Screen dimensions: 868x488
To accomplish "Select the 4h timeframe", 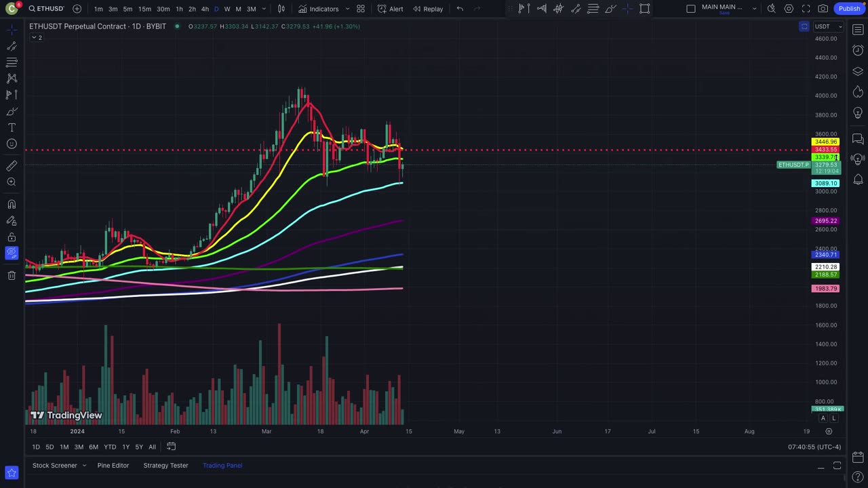I will click(x=205, y=9).
